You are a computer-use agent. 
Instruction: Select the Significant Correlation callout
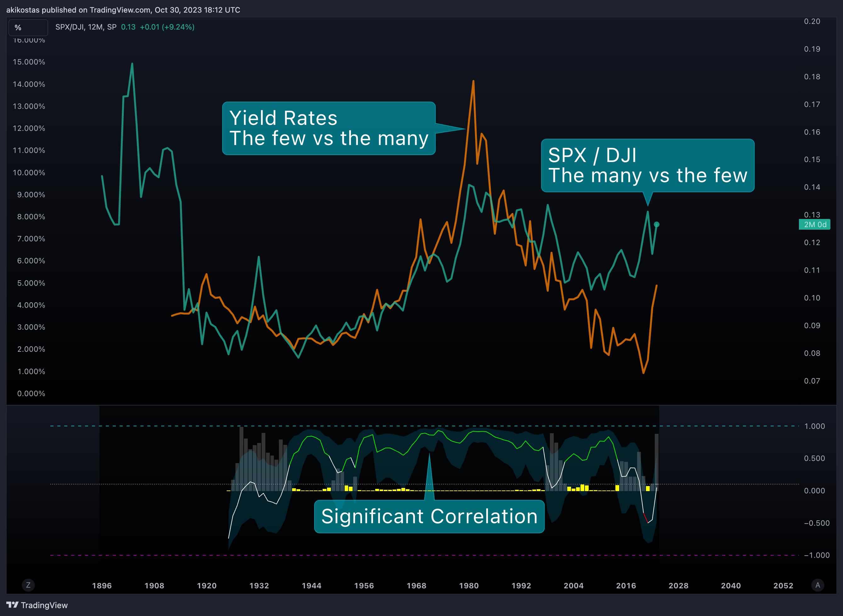(429, 517)
